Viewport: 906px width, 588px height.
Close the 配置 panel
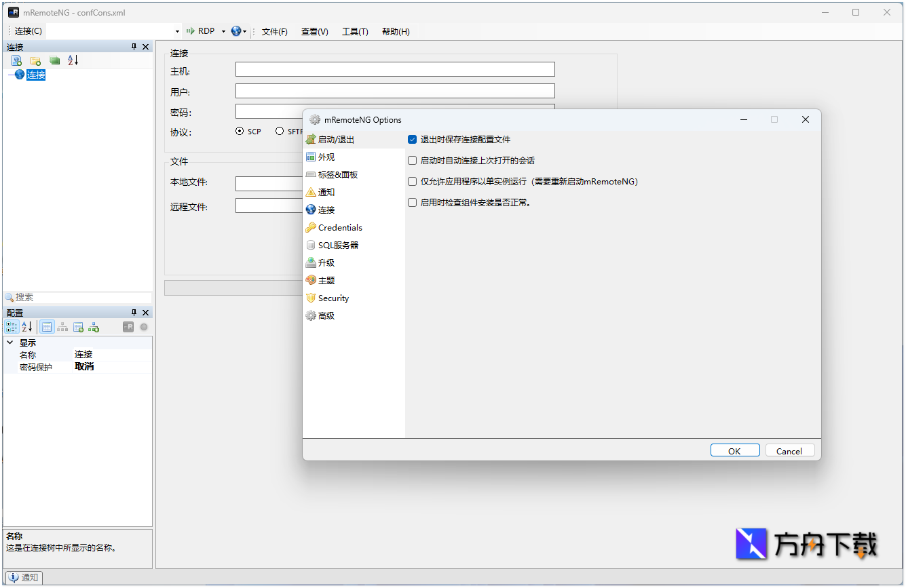pyautogui.click(x=145, y=313)
